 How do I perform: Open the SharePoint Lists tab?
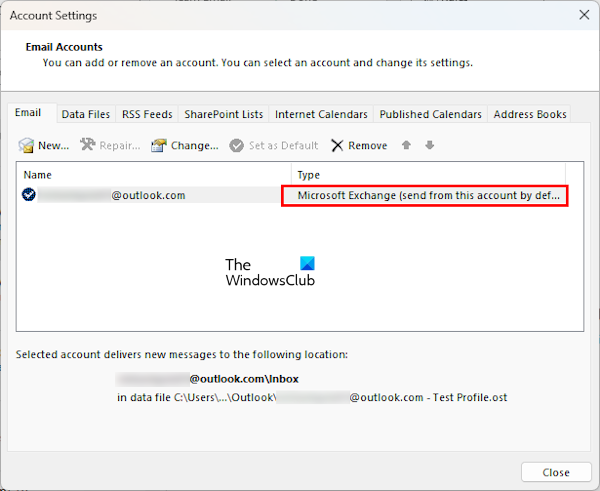223,114
